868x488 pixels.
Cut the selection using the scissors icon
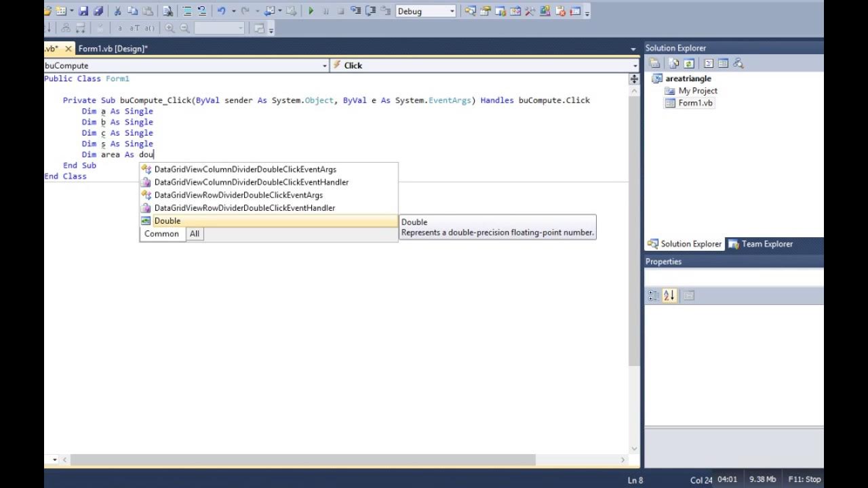117,11
